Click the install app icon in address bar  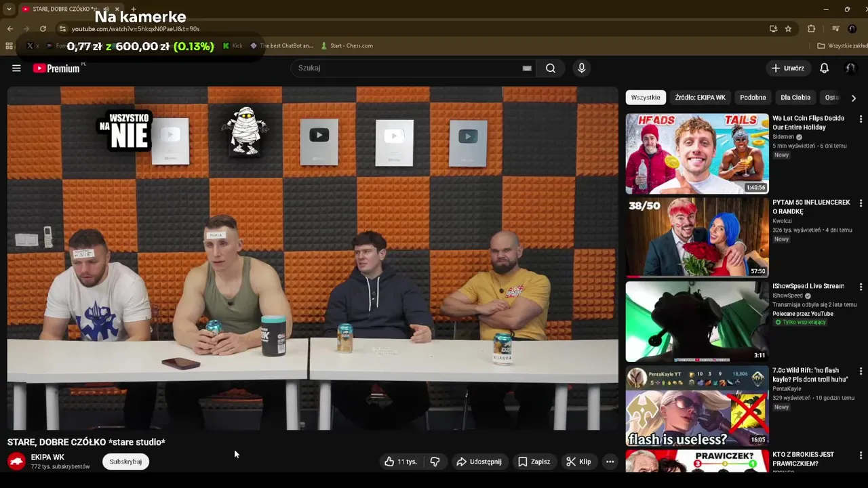[773, 28]
